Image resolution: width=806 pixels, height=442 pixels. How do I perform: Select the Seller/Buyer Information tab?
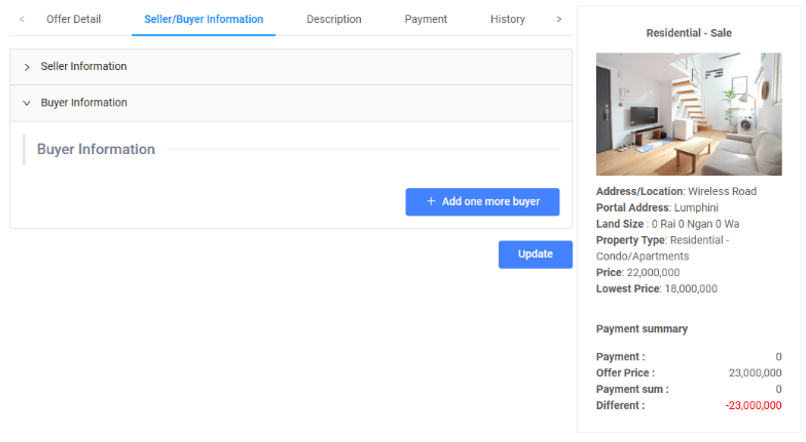click(x=203, y=19)
